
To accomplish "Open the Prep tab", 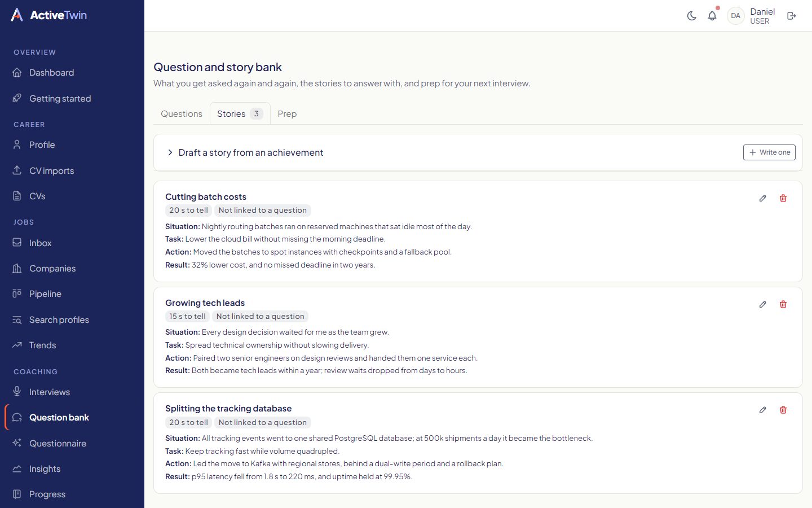I will (x=287, y=113).
